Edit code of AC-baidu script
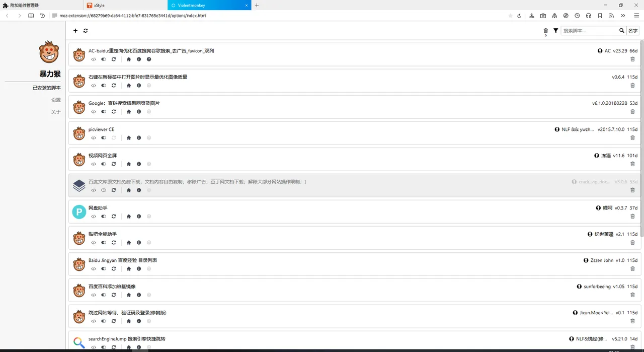 point(94,59)
